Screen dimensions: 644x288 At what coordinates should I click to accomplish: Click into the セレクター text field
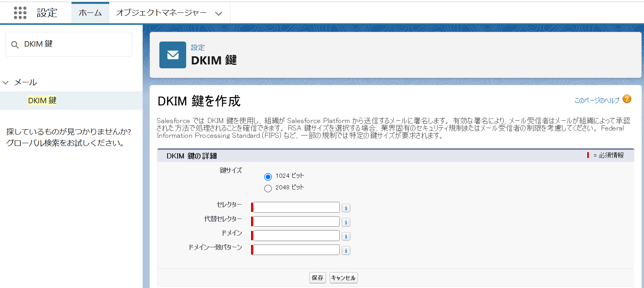click(296, 207)
